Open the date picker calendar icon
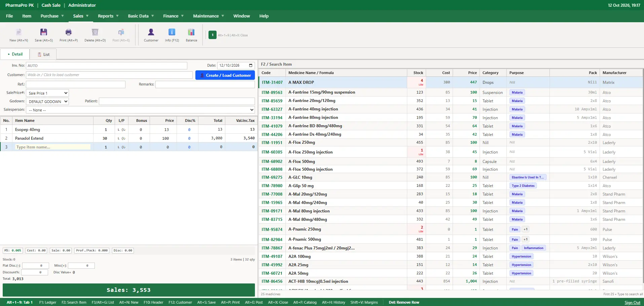 (251, 65)
